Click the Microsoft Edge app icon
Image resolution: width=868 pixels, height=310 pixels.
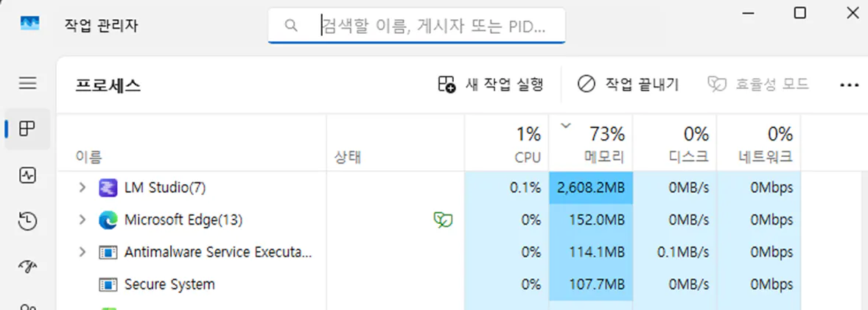[x=108, y=220]
